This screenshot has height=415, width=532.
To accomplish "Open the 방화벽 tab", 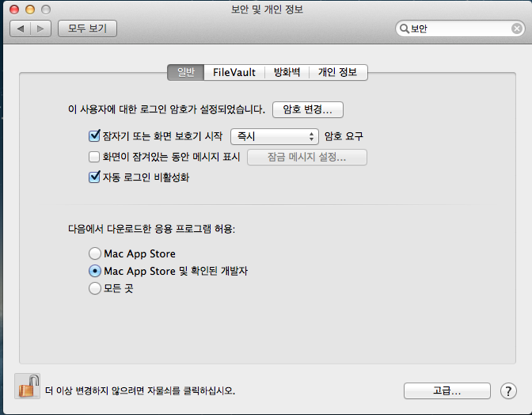I will pos(287,72).
